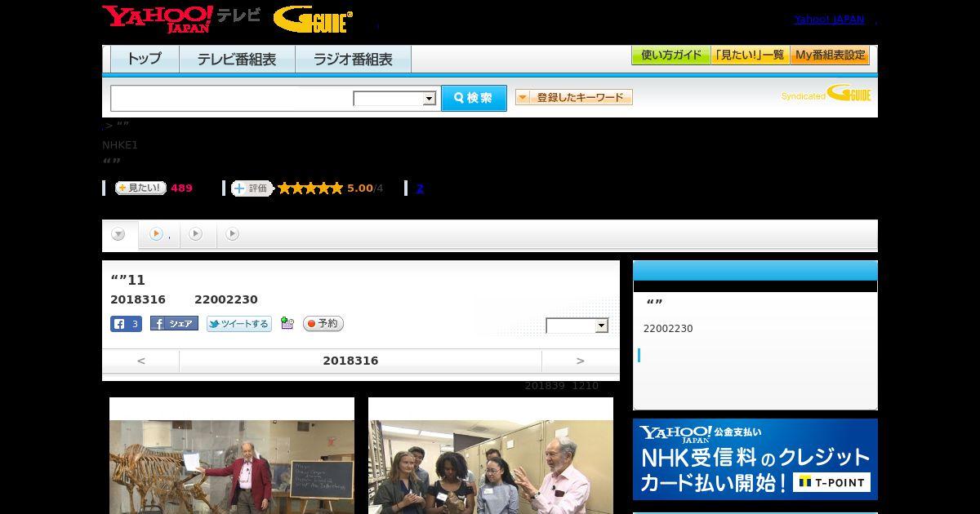Click the 22002230 time in sidebar
Image resolution: width=980 pixels, height=514 pixels.
[x=668, y=329]
